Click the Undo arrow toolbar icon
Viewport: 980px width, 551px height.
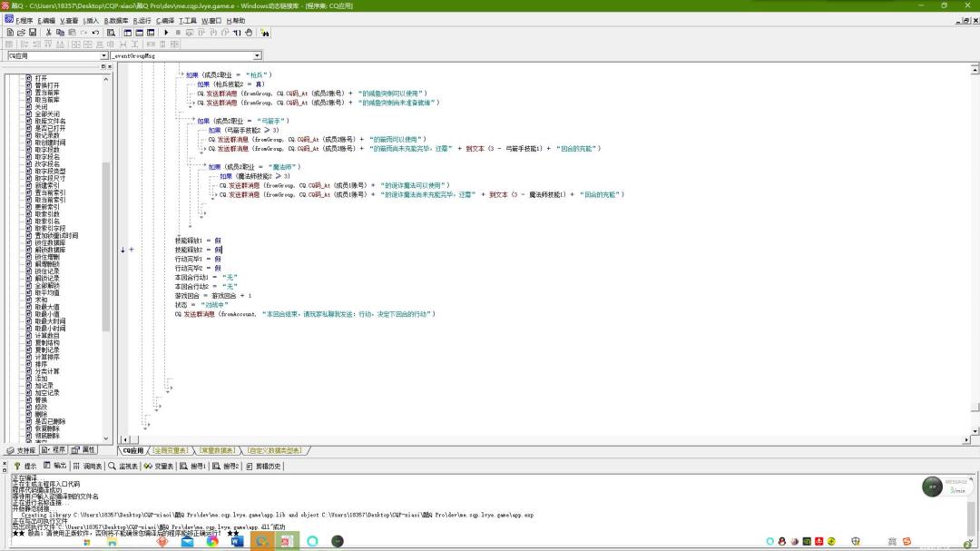95,33
